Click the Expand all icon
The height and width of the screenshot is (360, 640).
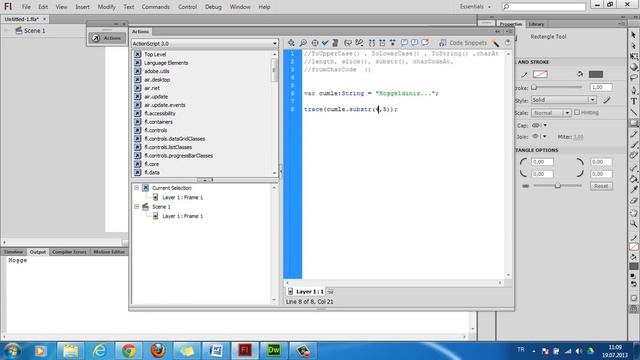pos(392,43)
